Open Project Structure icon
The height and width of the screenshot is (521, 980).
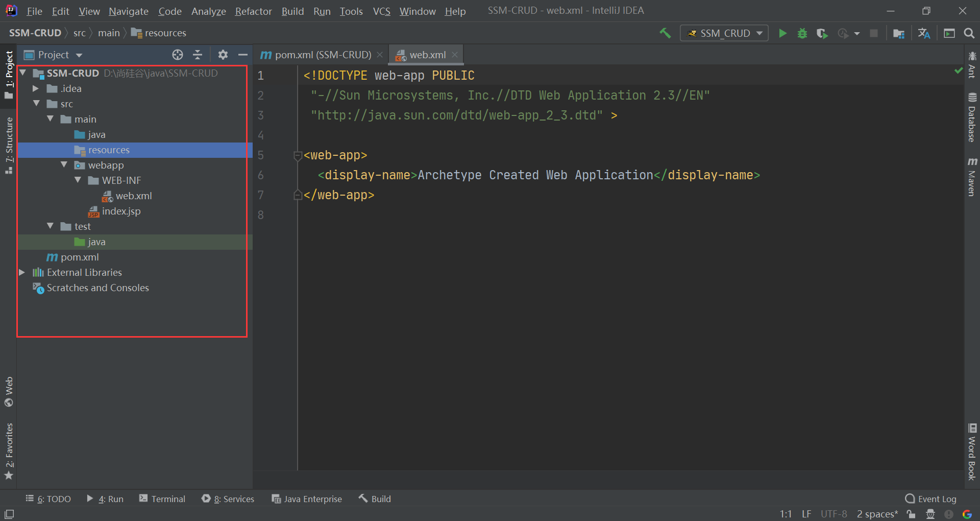point(899,33)
